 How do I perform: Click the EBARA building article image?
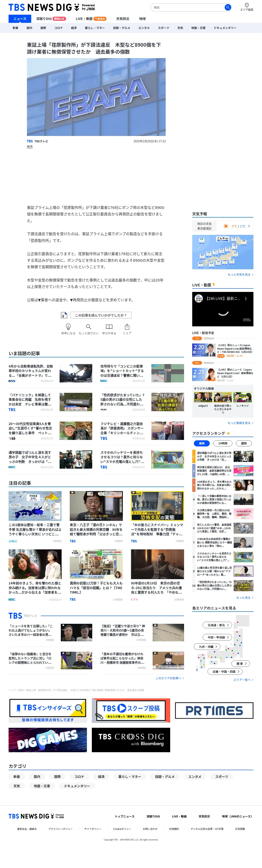96,97
